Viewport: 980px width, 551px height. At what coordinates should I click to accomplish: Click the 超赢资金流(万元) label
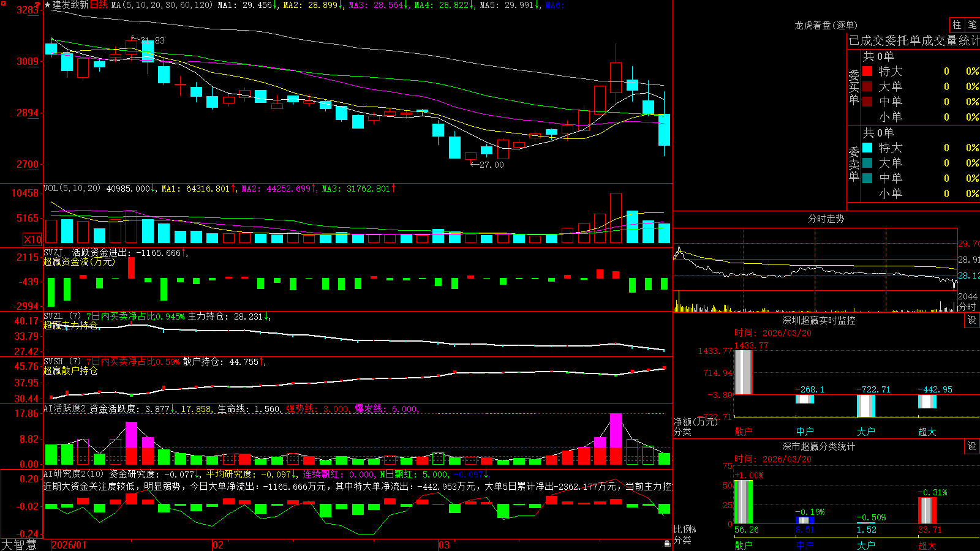tap(79, 261)
